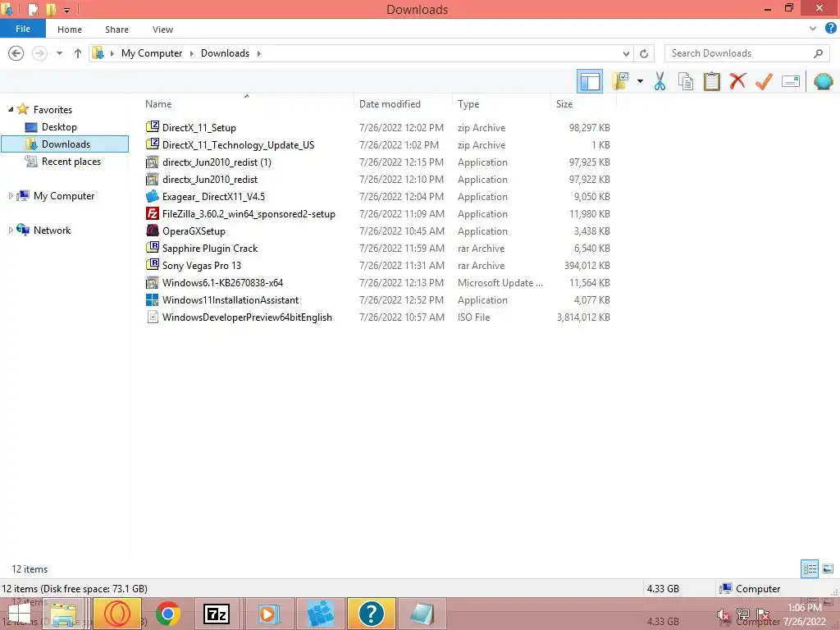
Task: Switch to the Home ribbon tab
Action: 70,30
